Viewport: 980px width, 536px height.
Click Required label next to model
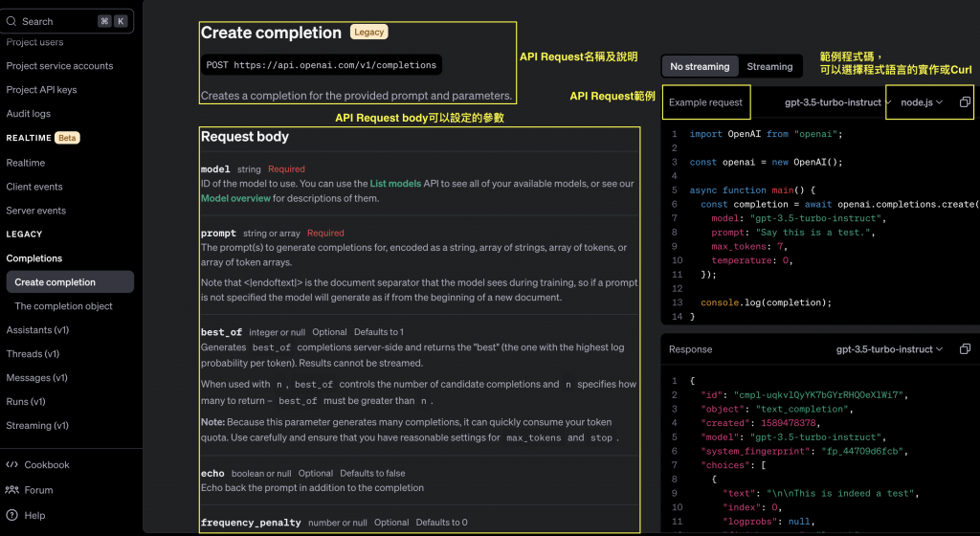(x=286, y=169)
